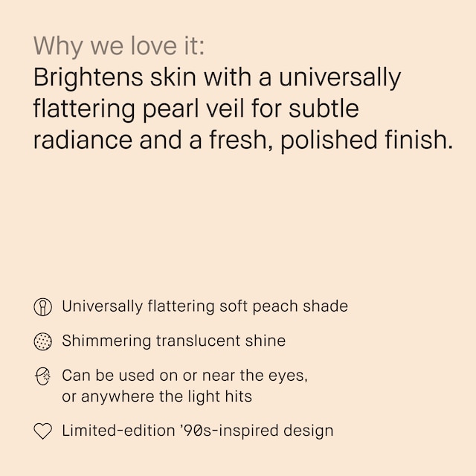476x476 pixels.
Task: Click the face with eye sparkle icon
Action: click(x=43, y=376)
